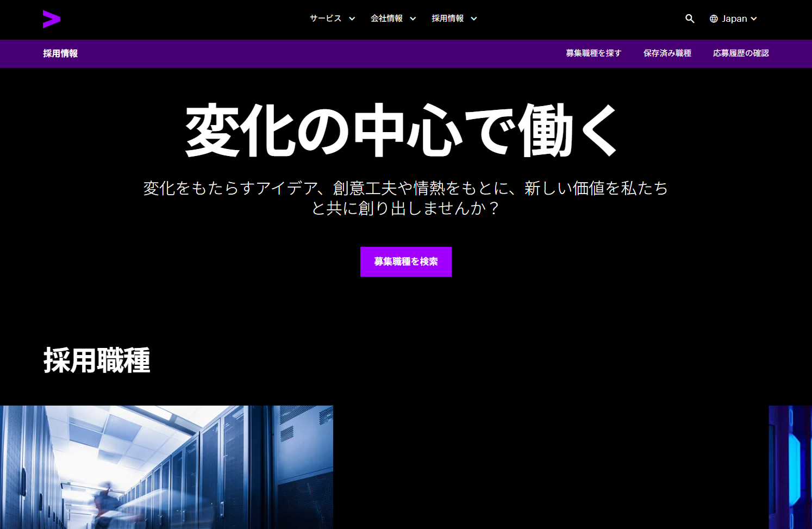Check 応募履歴の確認 application history
This screenshot has height=529, width=812.
click(741, 53)
